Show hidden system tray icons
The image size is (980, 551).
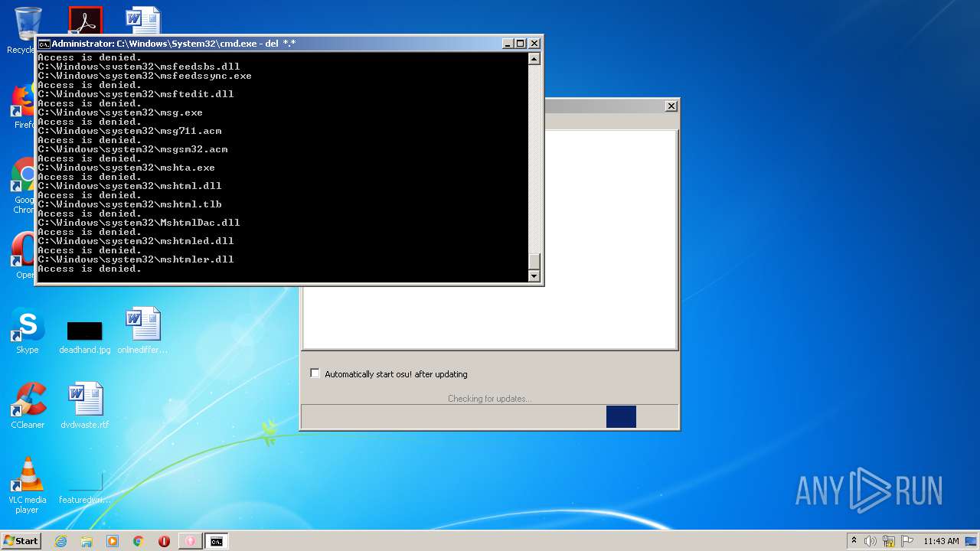(x=854, y=540)
